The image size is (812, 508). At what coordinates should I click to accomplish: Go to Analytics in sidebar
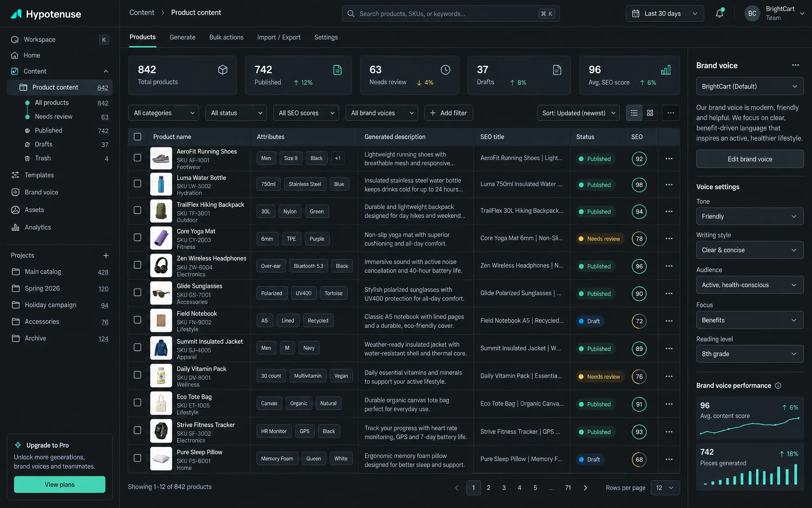point(38,228)
